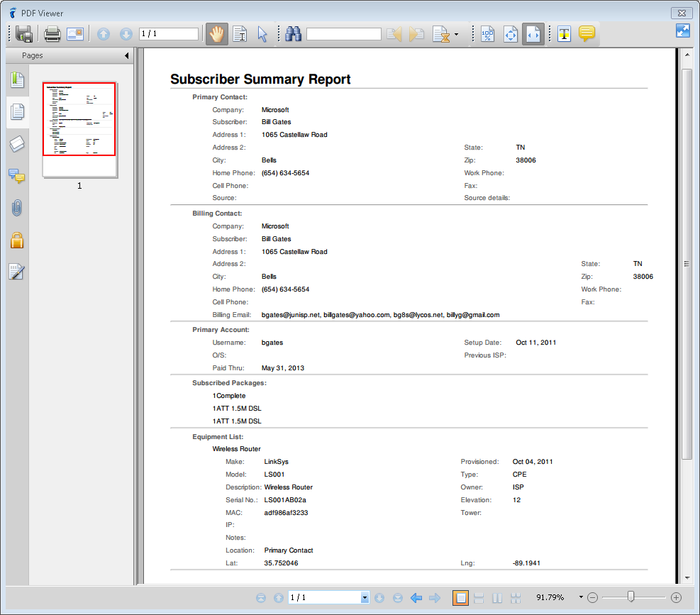
Task: Click the find previous result arrow
Action: click(x=394, y=34)
